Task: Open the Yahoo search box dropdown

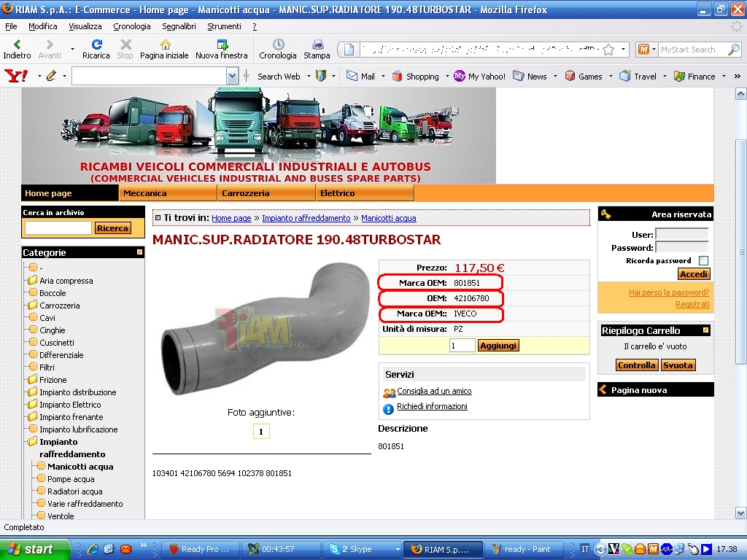Action: pyautogui.click(x=232, y=76)
